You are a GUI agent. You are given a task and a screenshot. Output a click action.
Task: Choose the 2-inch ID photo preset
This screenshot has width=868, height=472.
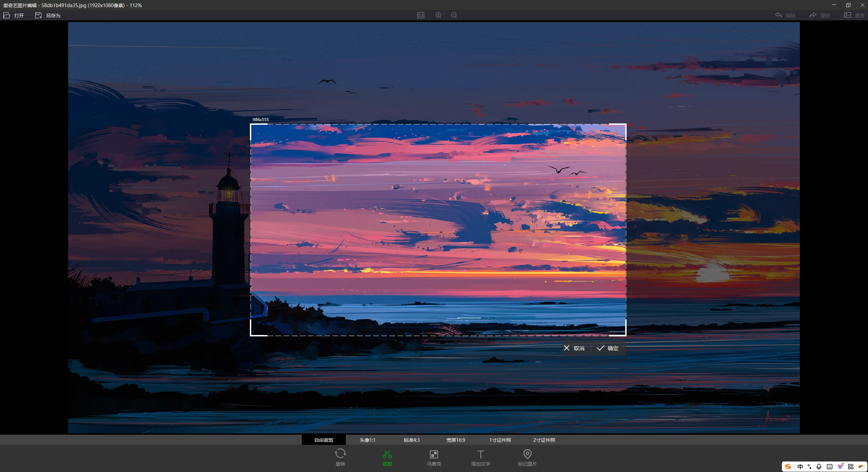pyautogui.click(x=544, y=440)
